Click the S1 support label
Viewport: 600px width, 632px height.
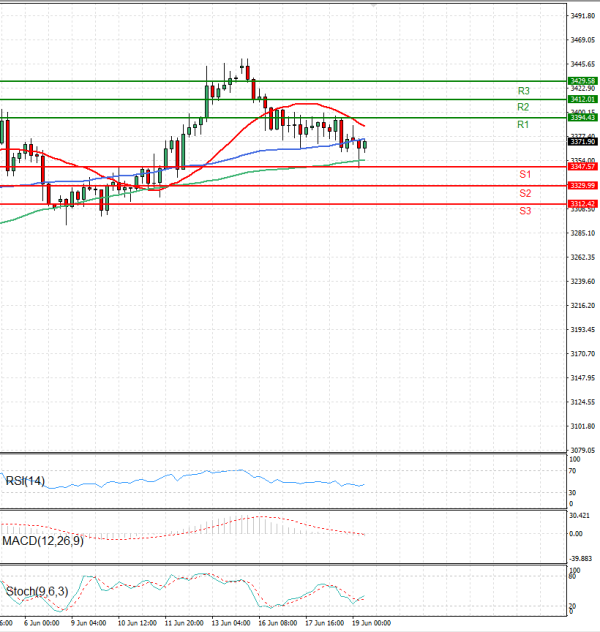(x=524, y=175)
